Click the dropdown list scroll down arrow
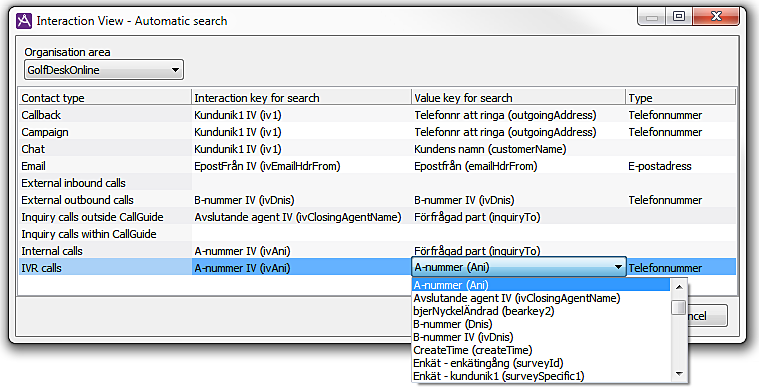The height and width of the screenshot is (388, 759). [679, 374]
